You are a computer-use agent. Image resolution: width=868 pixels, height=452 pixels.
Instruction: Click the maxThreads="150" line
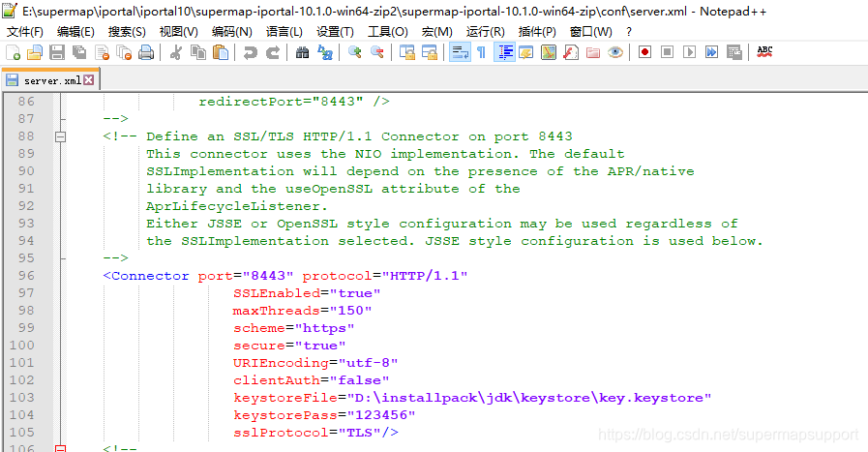(x=302, y=310)
